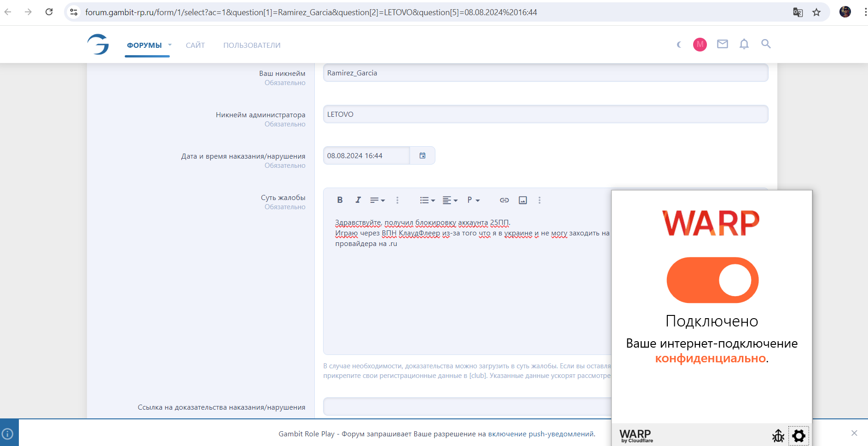Open the forum search
Viewport: 868px width, 446px height.
click(766, 44)
